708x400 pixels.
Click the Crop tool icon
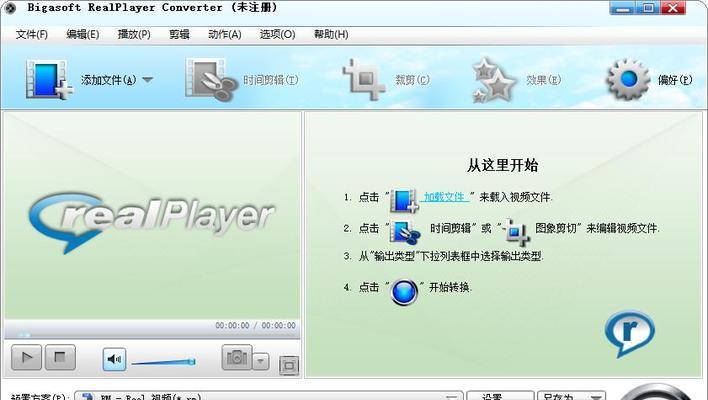coord(364,79)
